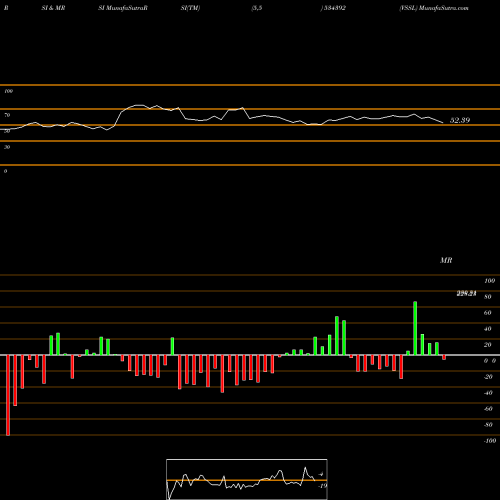500x500 pixels.
Task: Click the 70 level label on RSI axis
Action: (x=7, y=115)
